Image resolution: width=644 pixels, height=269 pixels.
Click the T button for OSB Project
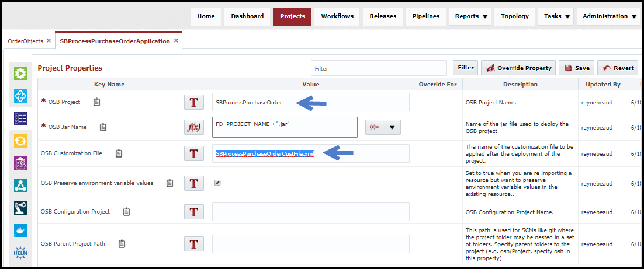pyautogui.click(x=194, y=103)
